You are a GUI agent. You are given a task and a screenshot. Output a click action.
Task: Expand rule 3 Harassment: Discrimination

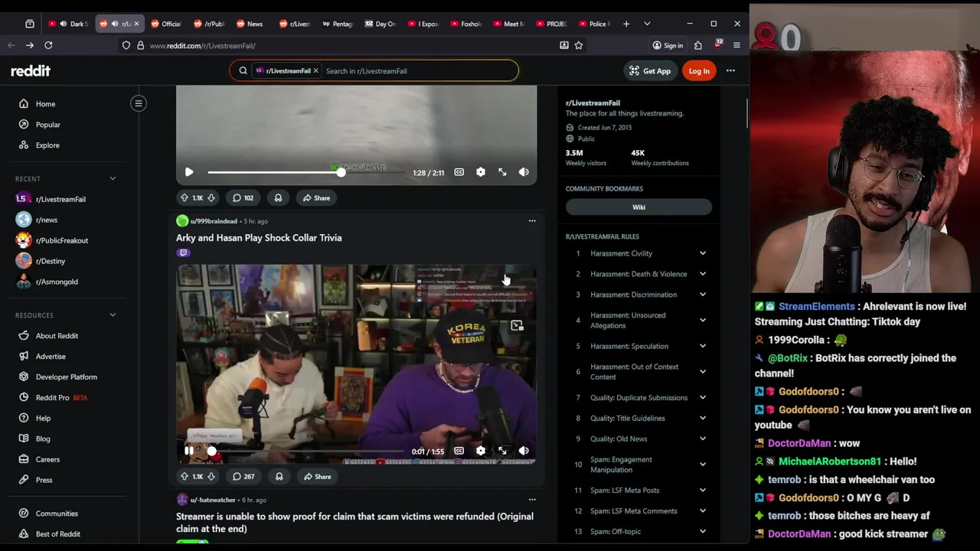702,295
